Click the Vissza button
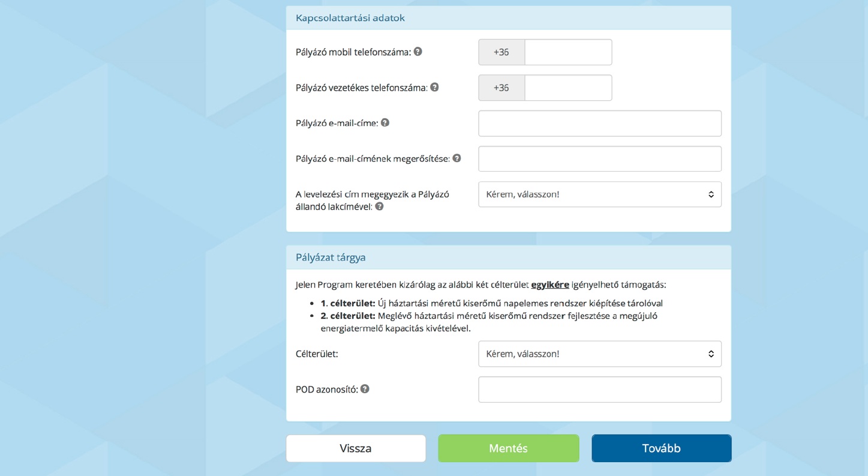Screen dimensions: 868x476 (x=356, y=448)
